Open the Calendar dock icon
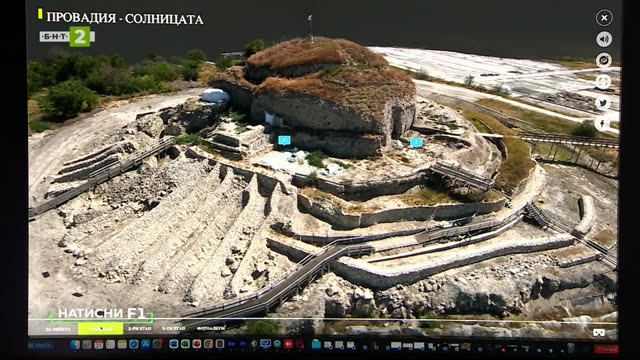This screenshot has width=640, height=360. pyautogui.click(x=98, y=344)
